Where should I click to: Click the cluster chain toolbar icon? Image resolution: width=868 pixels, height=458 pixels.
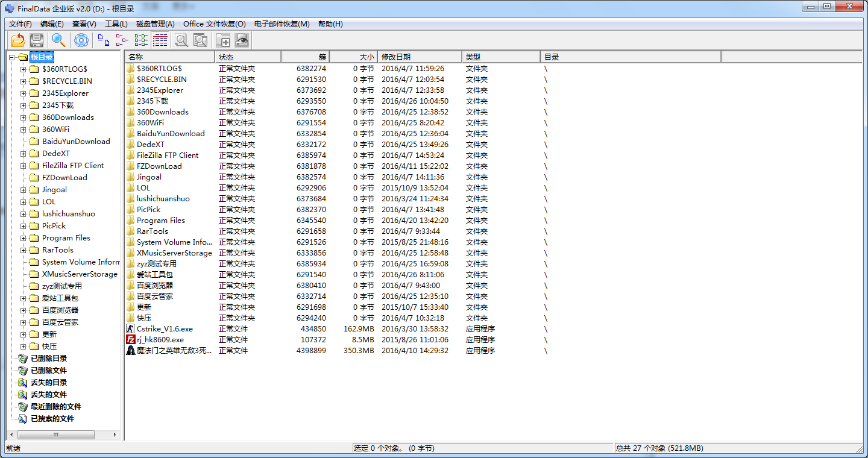120,40
